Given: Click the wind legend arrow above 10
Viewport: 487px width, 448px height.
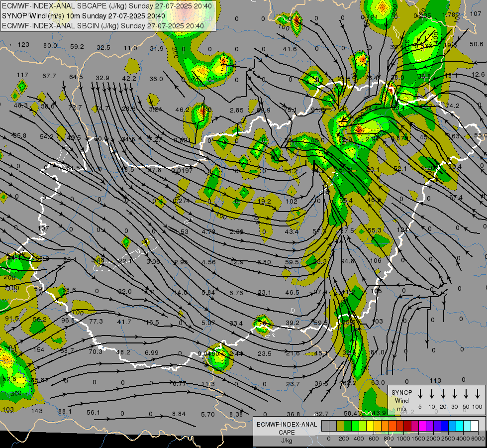Looking at the screenshot, I should tap(431, 394).
